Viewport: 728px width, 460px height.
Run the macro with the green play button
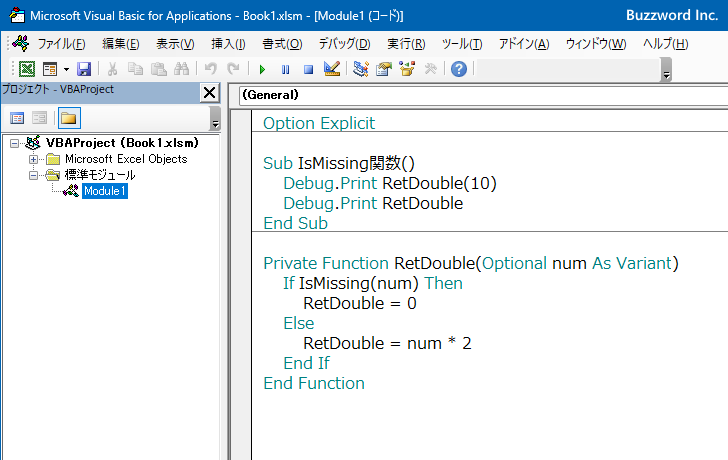coord(262,69)
